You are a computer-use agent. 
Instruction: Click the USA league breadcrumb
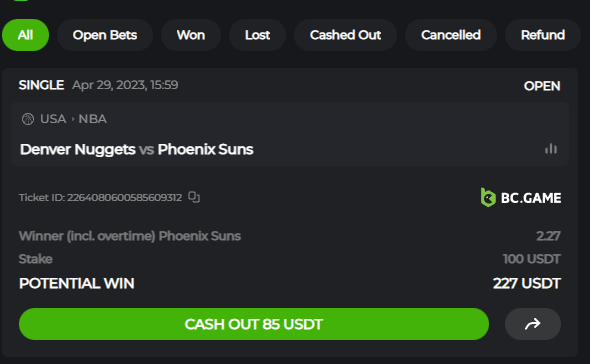pyautogui.click(x=53, y=119)
